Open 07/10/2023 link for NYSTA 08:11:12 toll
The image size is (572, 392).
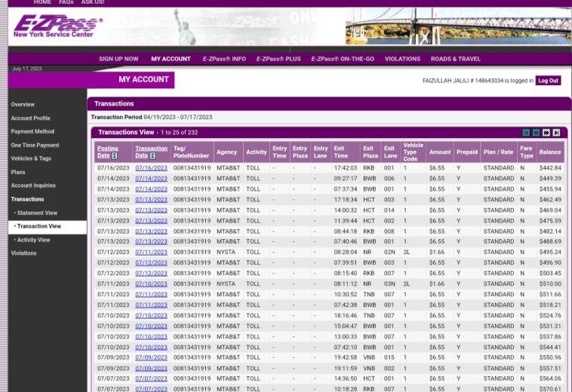(x=151, y=283)
